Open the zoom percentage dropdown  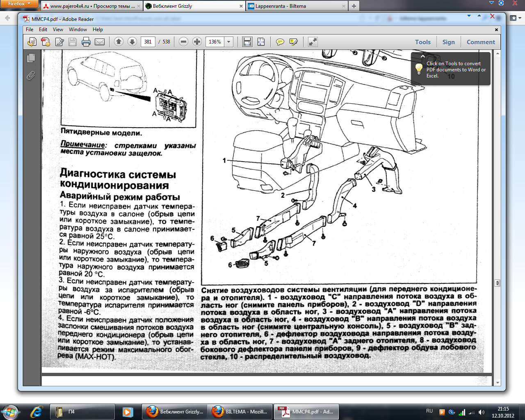tap(229, 42)
